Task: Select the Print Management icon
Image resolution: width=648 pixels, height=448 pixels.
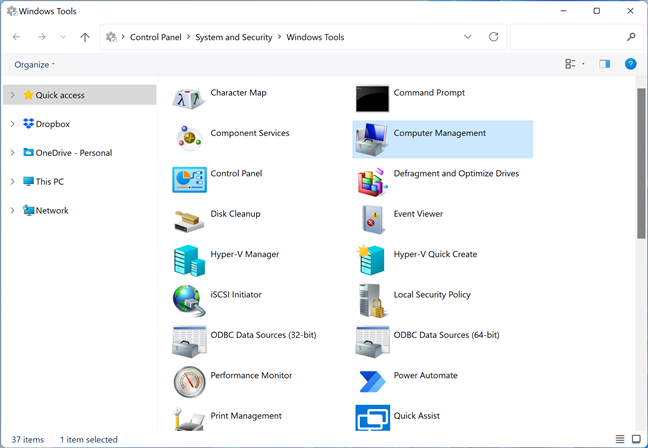Action: [189, 419]
